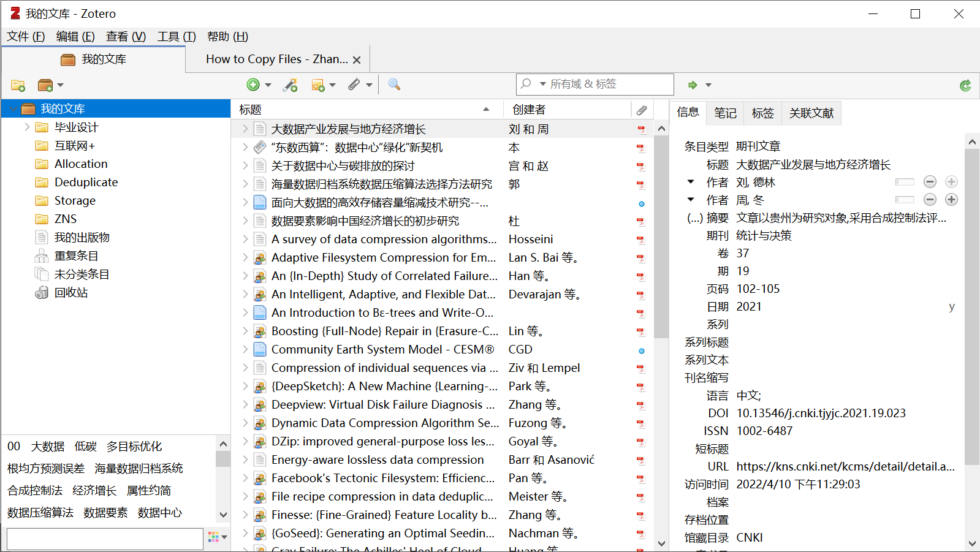
Task: Click the item list scroll-down arrow
Action: pos(661,543)
